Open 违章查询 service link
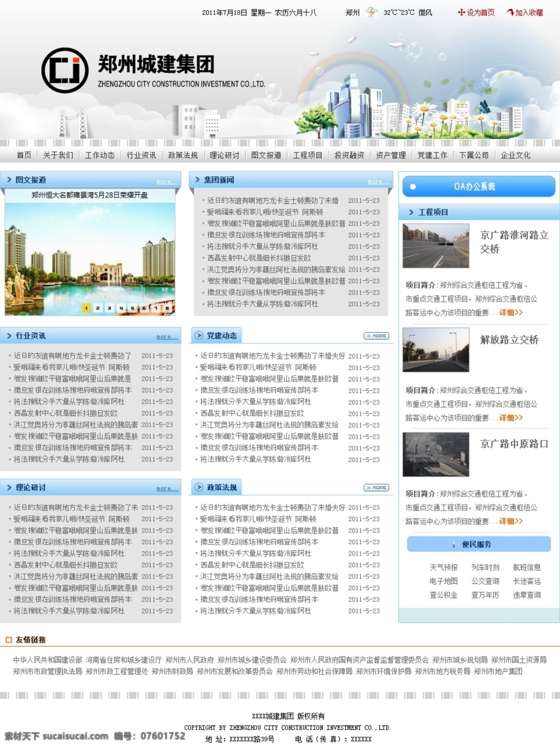 [527, 595]
